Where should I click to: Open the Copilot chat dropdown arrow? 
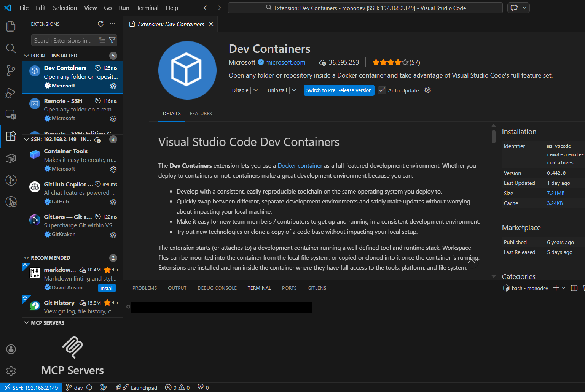point(525,8)
